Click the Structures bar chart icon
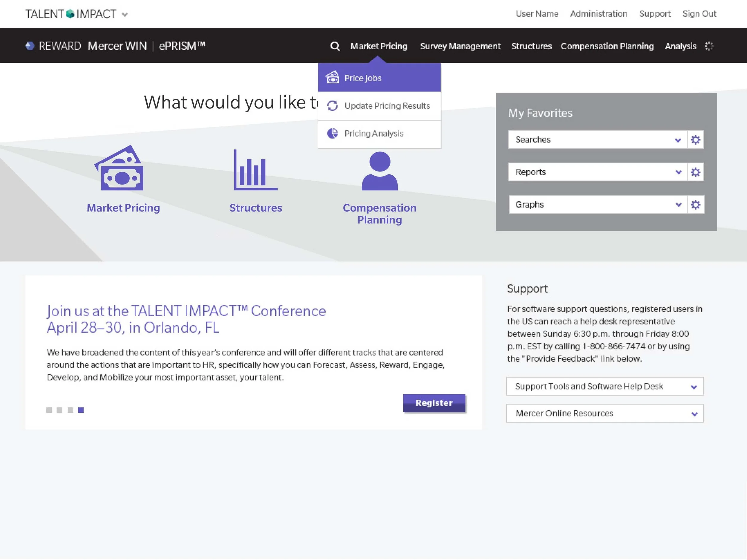Viewport: 747px width, 560px height. [x=256, y=170]
